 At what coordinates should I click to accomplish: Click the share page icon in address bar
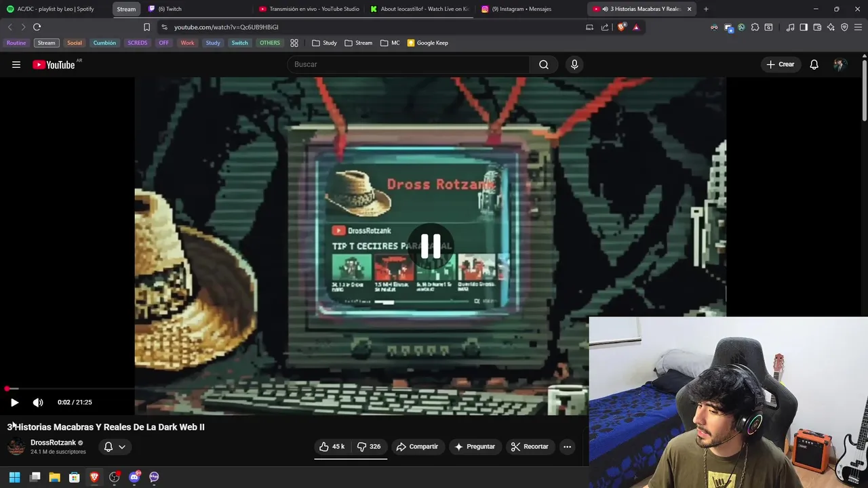click(x=604, y=27)
